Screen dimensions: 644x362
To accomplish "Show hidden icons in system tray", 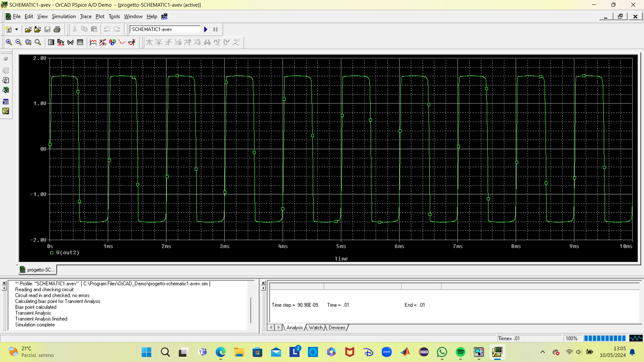I will point(542,352).
